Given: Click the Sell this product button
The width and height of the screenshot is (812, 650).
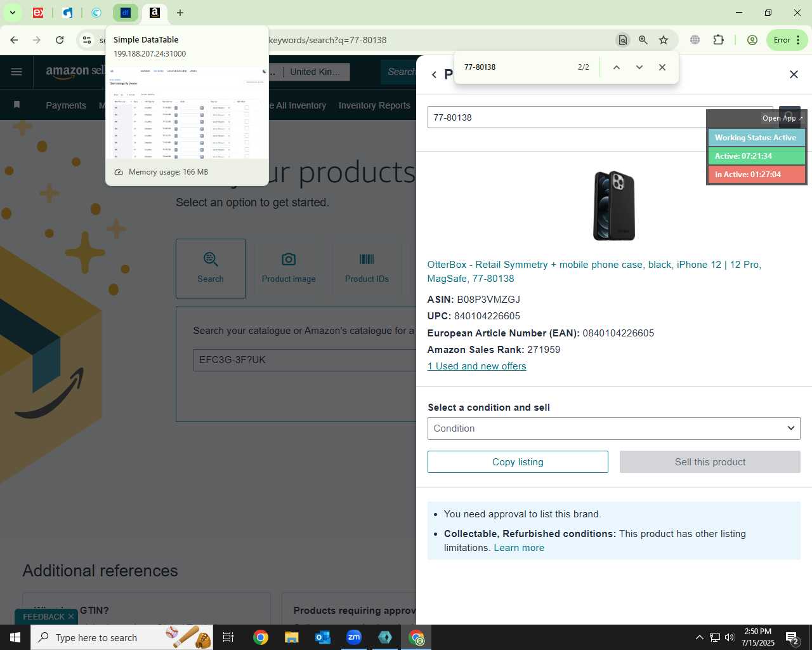Looking at the screenshot, I should click(710, 462).
